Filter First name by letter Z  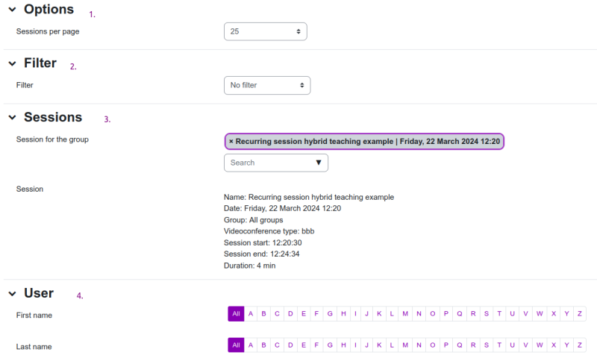click(x=580, y=314)
